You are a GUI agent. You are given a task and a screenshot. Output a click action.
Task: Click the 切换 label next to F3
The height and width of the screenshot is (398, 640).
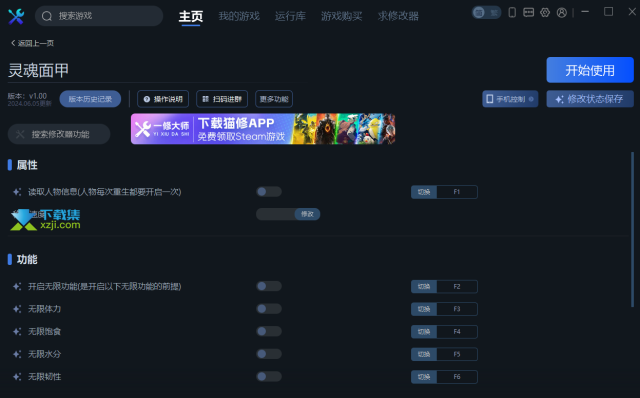point(424,309)
